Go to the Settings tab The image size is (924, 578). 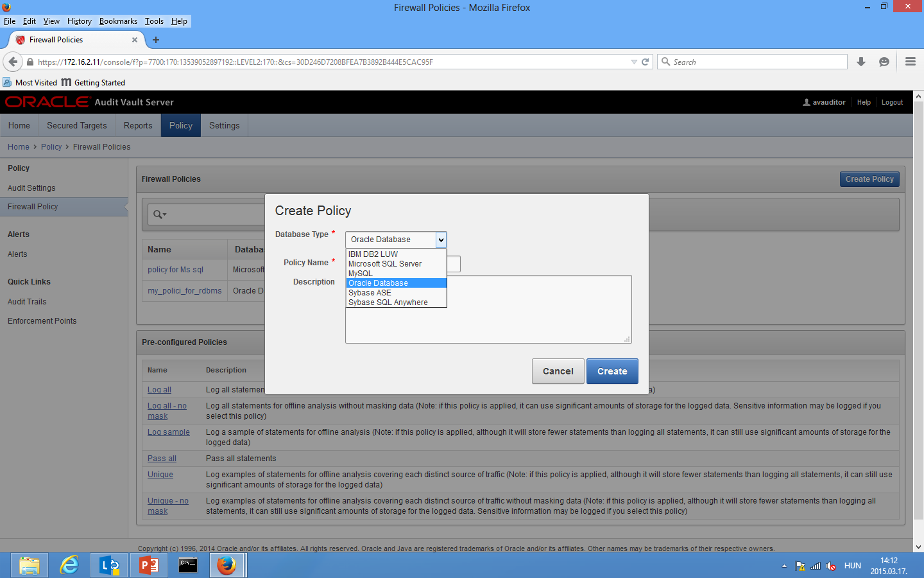pyautogui.click(x=225, y=125)
